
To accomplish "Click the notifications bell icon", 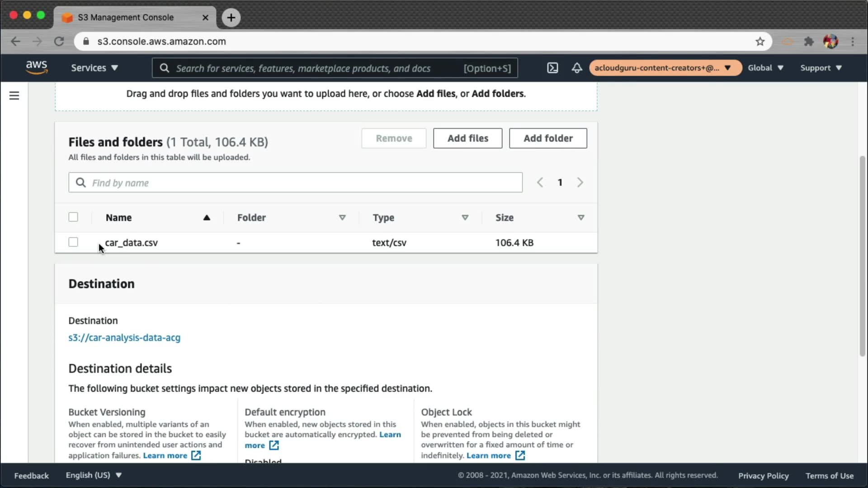I will pos(577,68).
